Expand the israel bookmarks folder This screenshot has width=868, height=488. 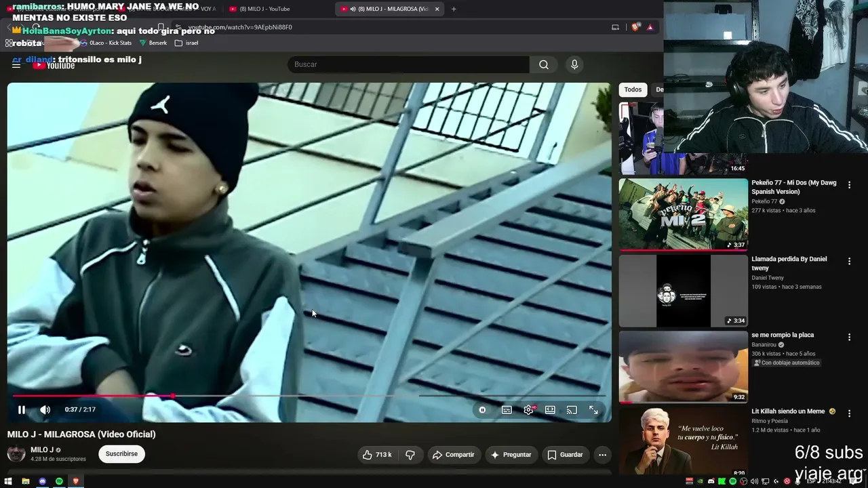coord(186,43)
